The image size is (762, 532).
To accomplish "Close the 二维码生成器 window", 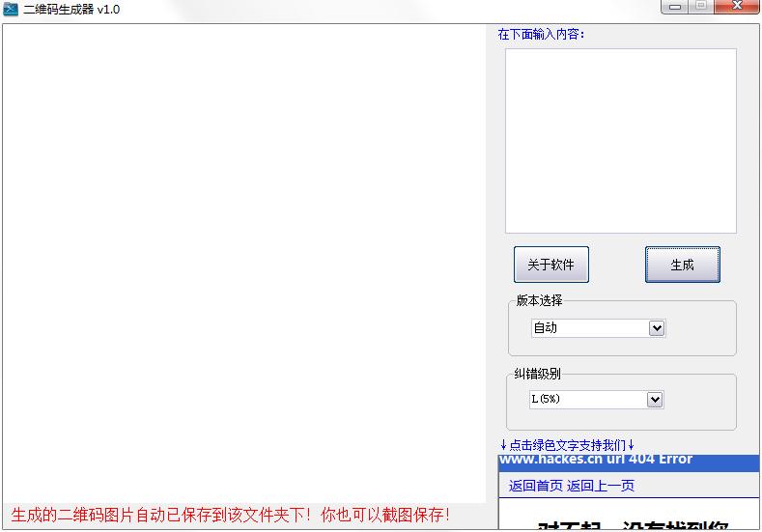I will pos(737,7).
